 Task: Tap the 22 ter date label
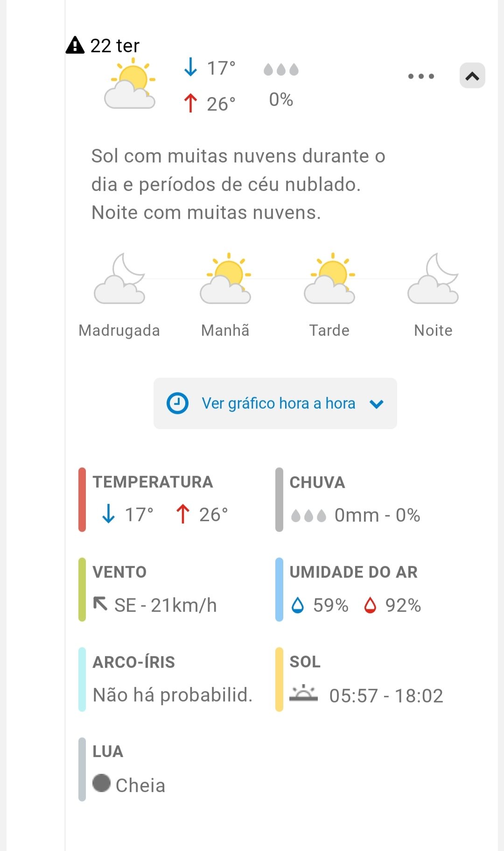tap(115, 46)
